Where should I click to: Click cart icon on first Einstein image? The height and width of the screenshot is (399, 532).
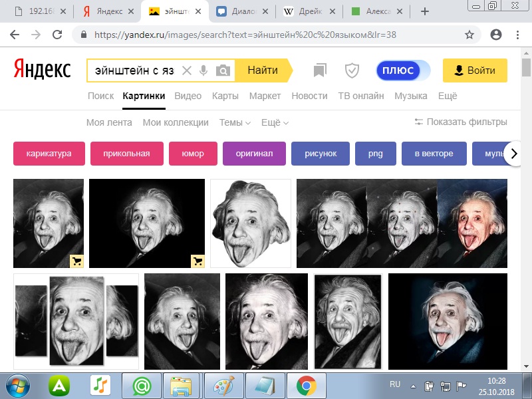click(x=76, y=261)
